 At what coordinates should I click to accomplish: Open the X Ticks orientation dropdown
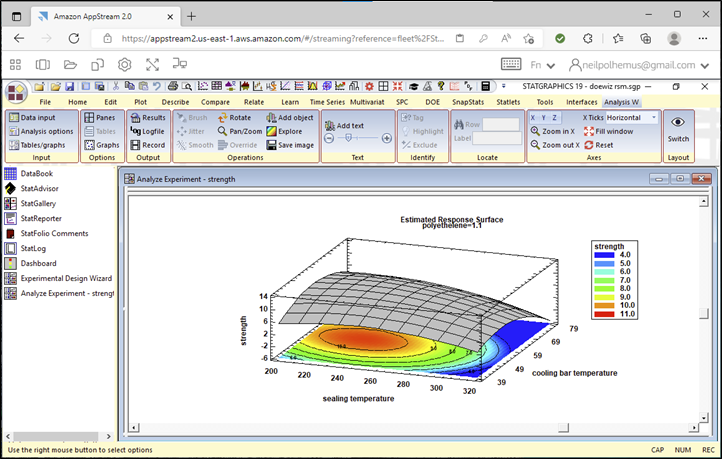[653, 117]
